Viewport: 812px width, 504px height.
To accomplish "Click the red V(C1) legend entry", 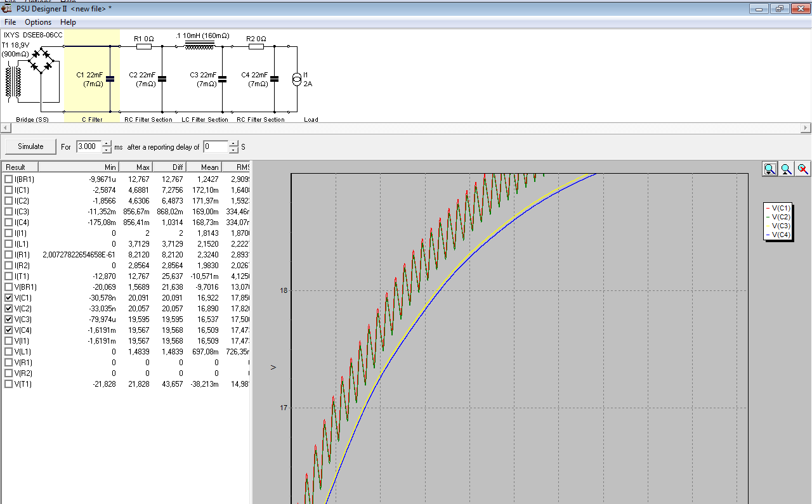I will tap(778, 209).
